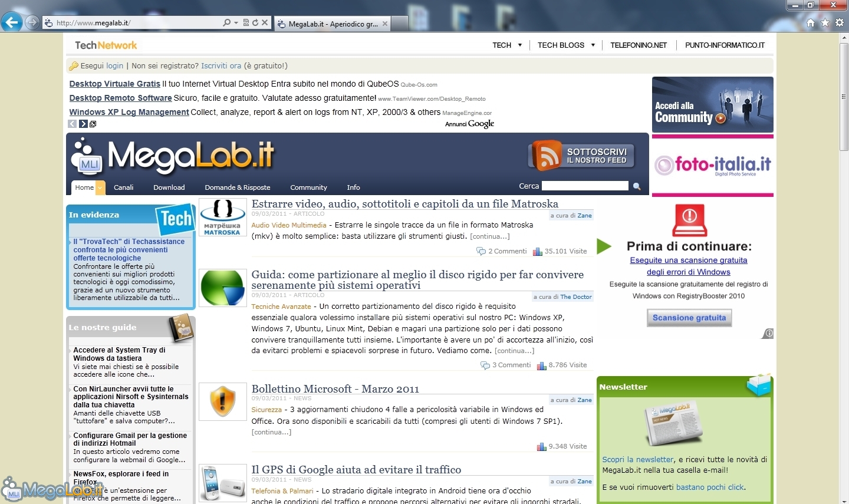Click the next ads arrow icon
The image size is (849, 504).
coord(83,124)
